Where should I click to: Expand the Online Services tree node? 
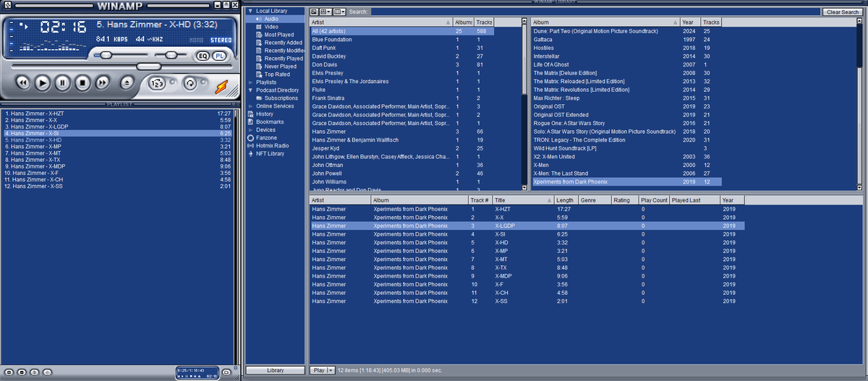(250, 106)
